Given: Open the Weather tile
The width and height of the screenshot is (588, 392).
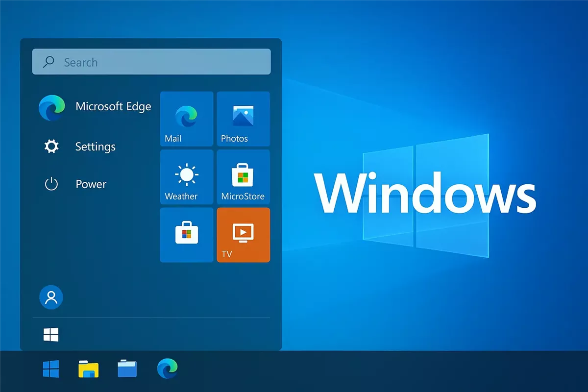Looking at the screenshot, I should pos(187,177).
